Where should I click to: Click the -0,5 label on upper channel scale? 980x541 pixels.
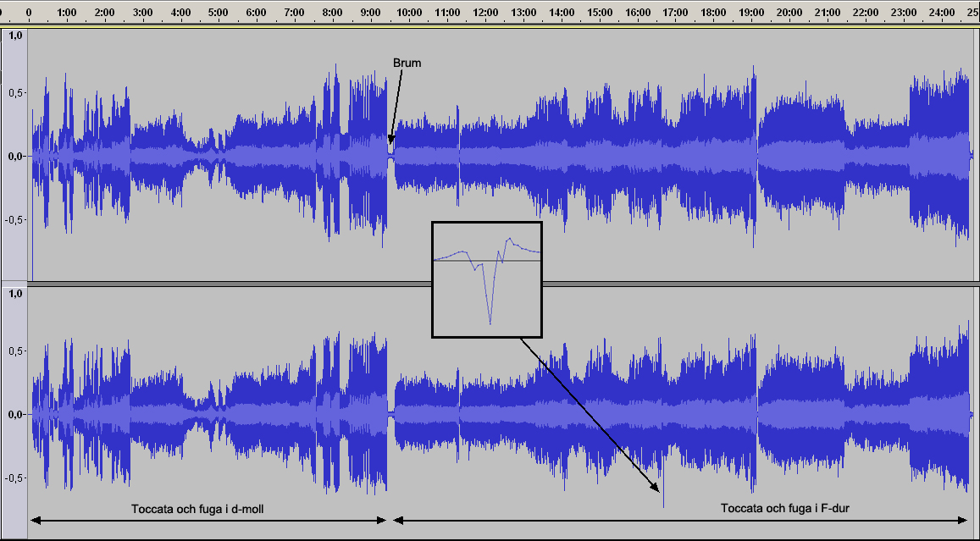tap(15, 219)
